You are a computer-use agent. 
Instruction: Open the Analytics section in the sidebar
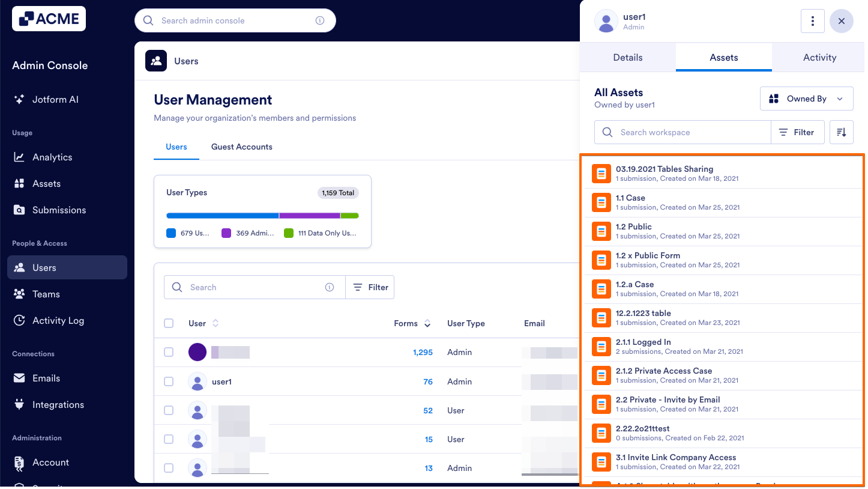click(19, 157)
